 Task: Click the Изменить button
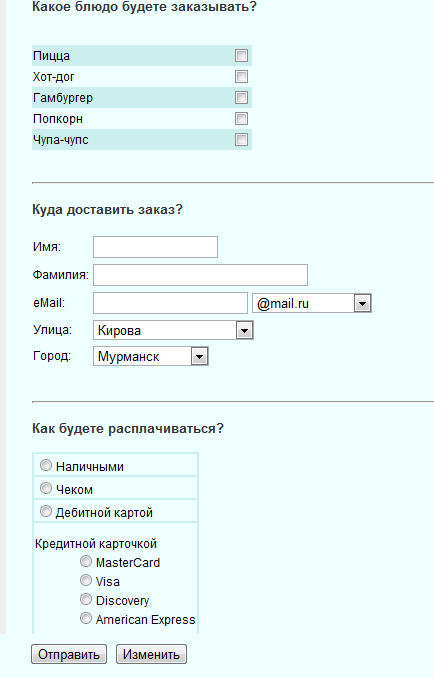(x=151, y=654)
